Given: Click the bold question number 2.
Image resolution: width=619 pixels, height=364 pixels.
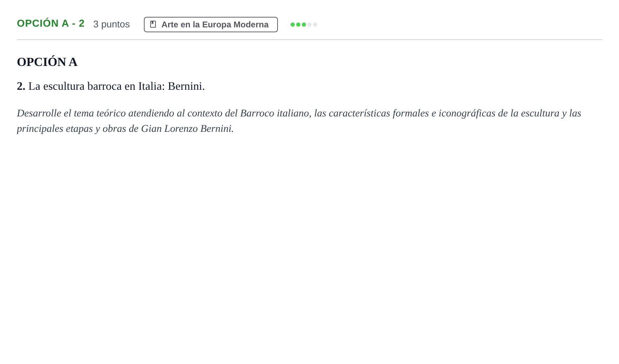Looking at the screenshot, I should pos(21,86).
